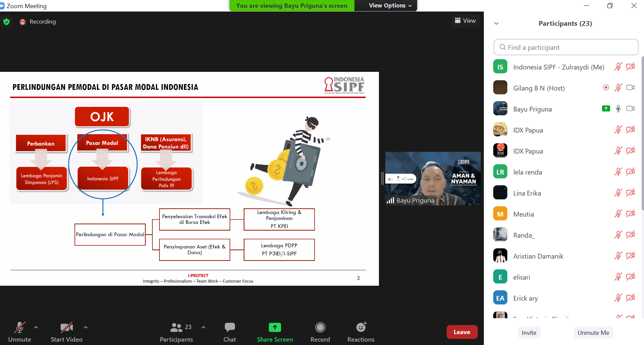Image resolution: width=644 pixels, height=345 pixels.
Task: Open the Chat panel
Action: click(x=230, y=332)
